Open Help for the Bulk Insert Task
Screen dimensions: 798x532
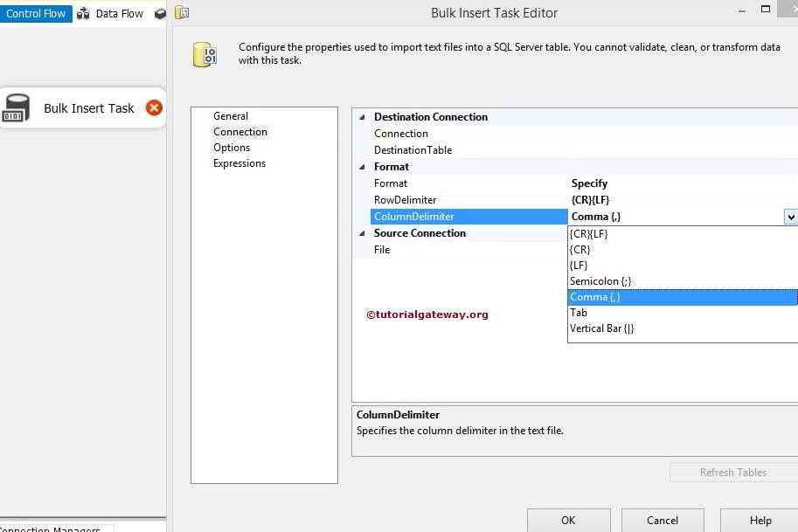[759, 520]
